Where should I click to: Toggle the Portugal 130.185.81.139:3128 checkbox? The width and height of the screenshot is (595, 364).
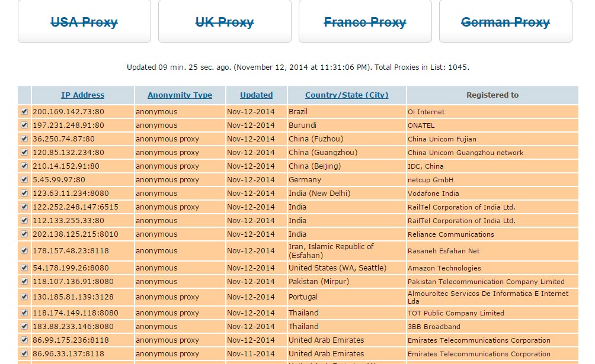tap(24, 297)
